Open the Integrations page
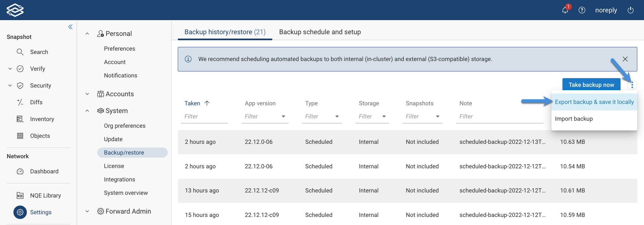Viewport: 644px width, 225px height. (x=119, y=179)
